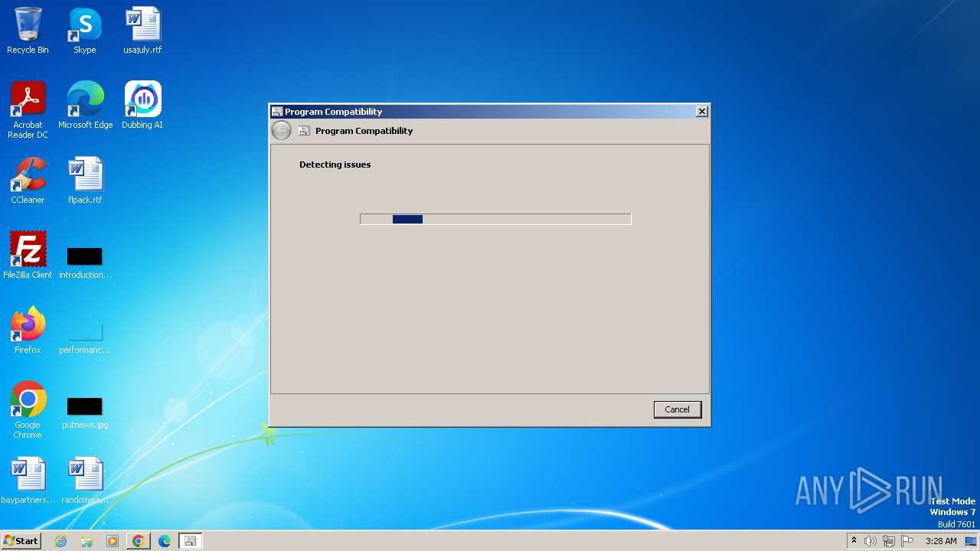Close the Program Compatibility window
This screenshot has height=551, width=980.
pos(701,112)
